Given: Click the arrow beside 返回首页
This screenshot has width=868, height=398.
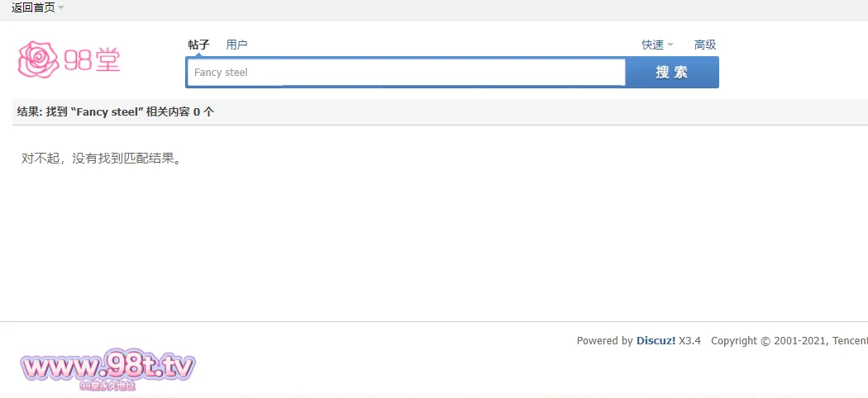Looking at the screenshot, I should (61, 8).
